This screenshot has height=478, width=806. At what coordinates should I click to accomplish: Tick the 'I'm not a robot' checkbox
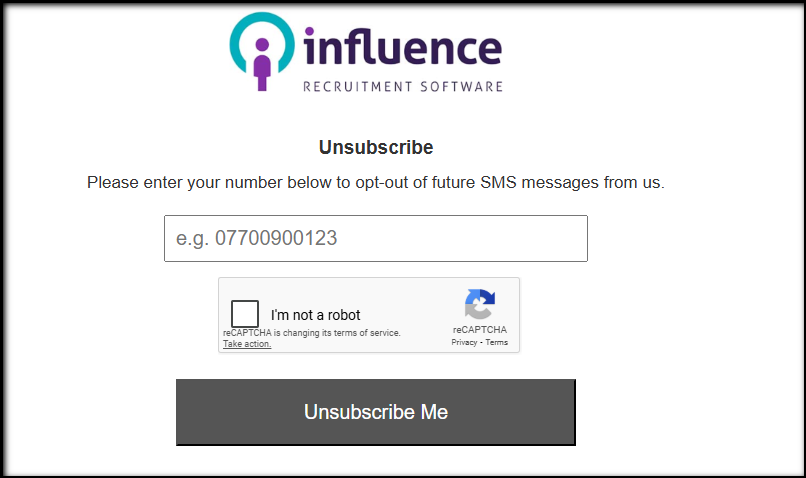tap(245, 314)
